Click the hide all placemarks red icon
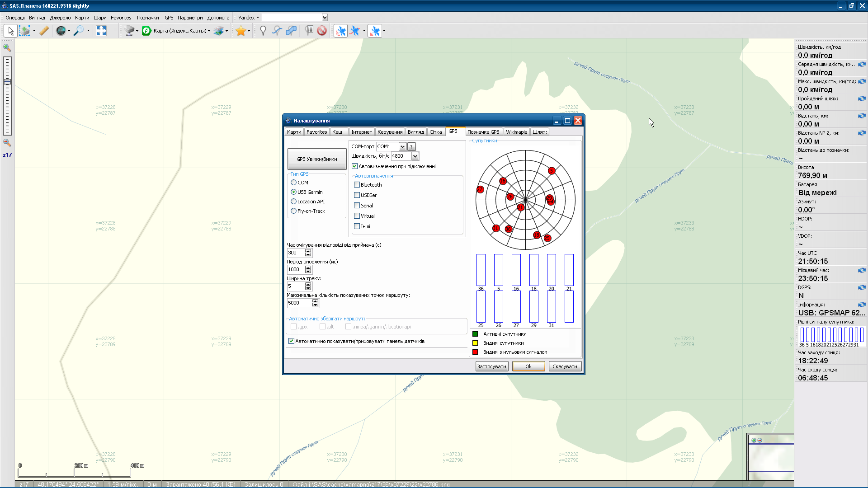The width and height of the screenshot is (868, 488). [322, 31]
